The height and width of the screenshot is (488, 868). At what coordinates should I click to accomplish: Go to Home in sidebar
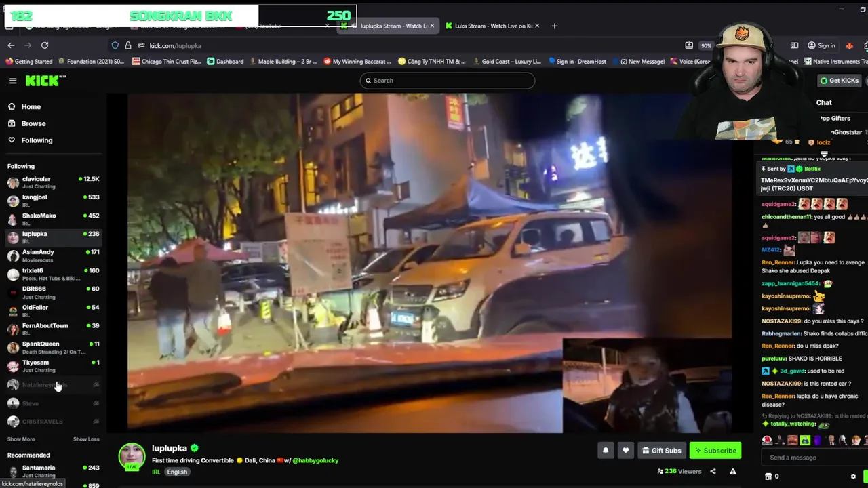[31, 106]
